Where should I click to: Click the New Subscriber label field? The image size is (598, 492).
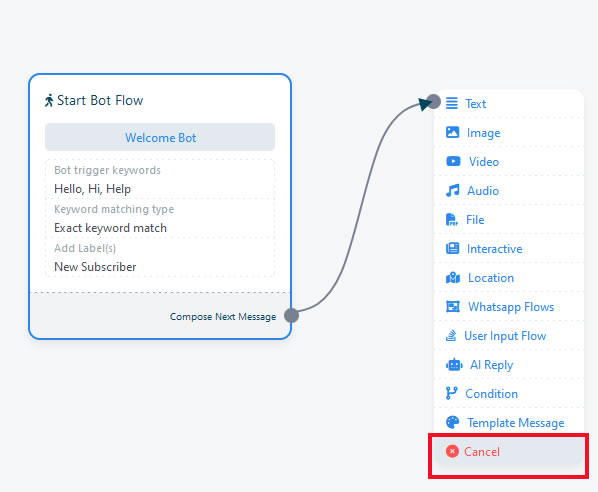(160, 267)
